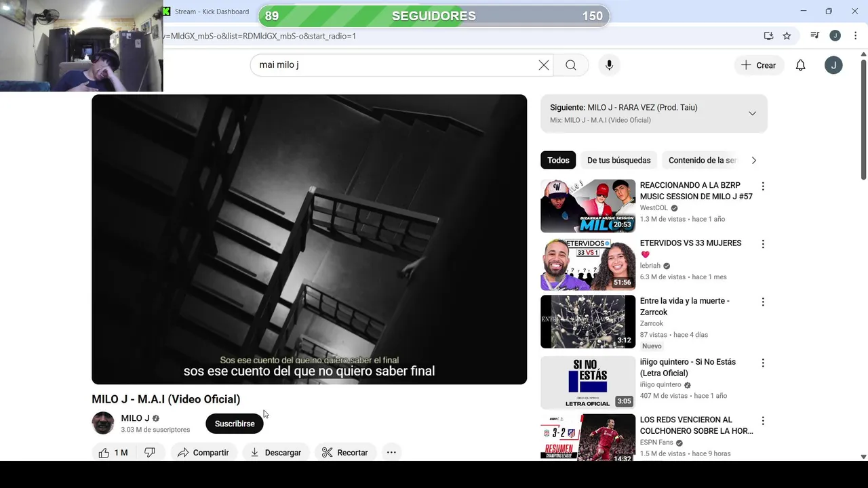
Task: Clip the video with Recortar
Action: [x=345, y=453]
